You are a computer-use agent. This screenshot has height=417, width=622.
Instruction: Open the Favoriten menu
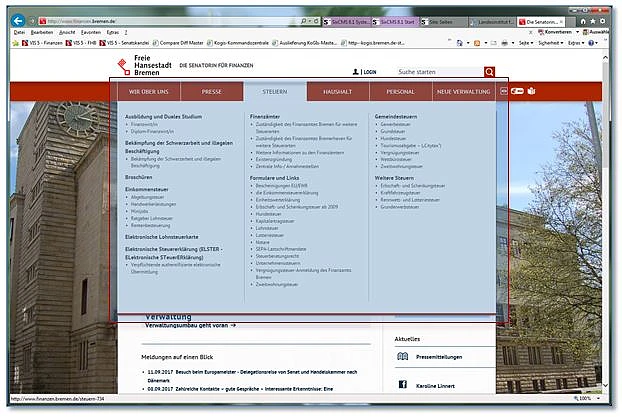[x=93, y=32]
